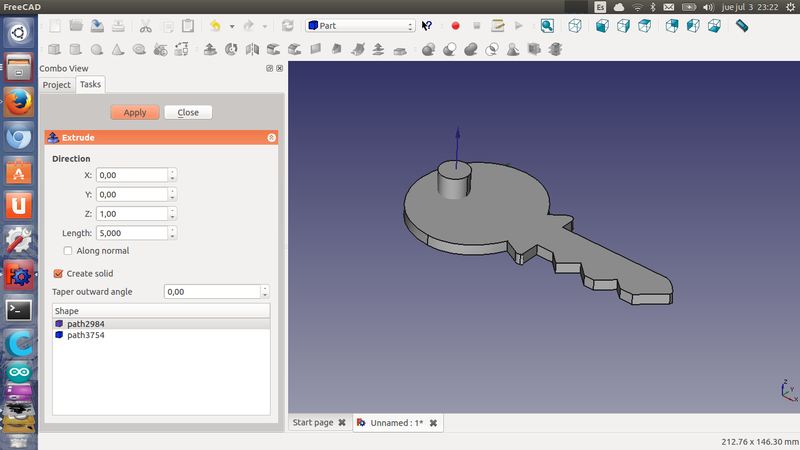Click the Length input field
Viewport: 800px width, 450px height.
pos(133,233)
